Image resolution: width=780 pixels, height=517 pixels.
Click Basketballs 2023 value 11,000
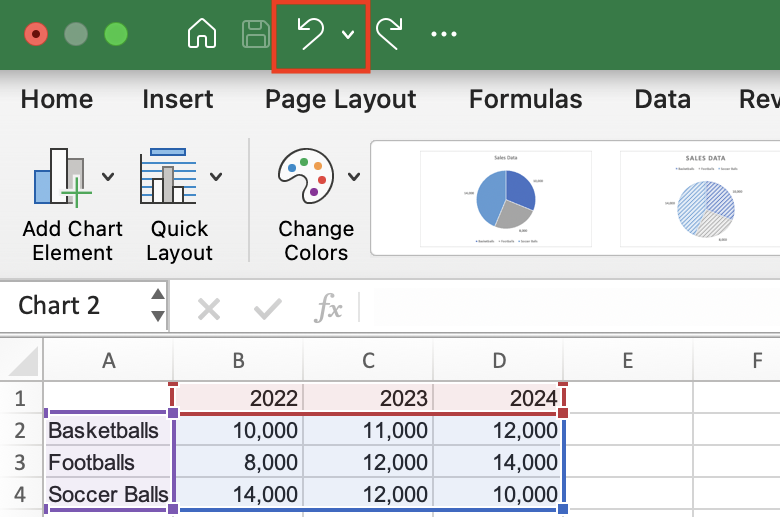pos(368,430)
